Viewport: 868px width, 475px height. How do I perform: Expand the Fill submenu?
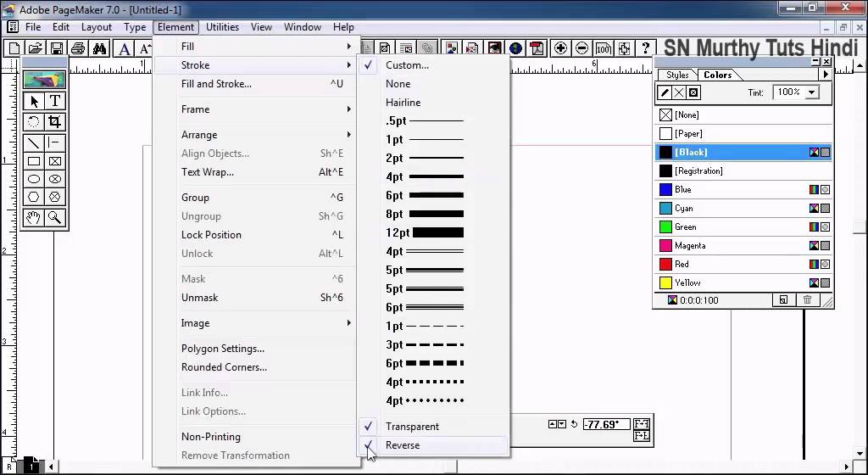tap(256, 47)
